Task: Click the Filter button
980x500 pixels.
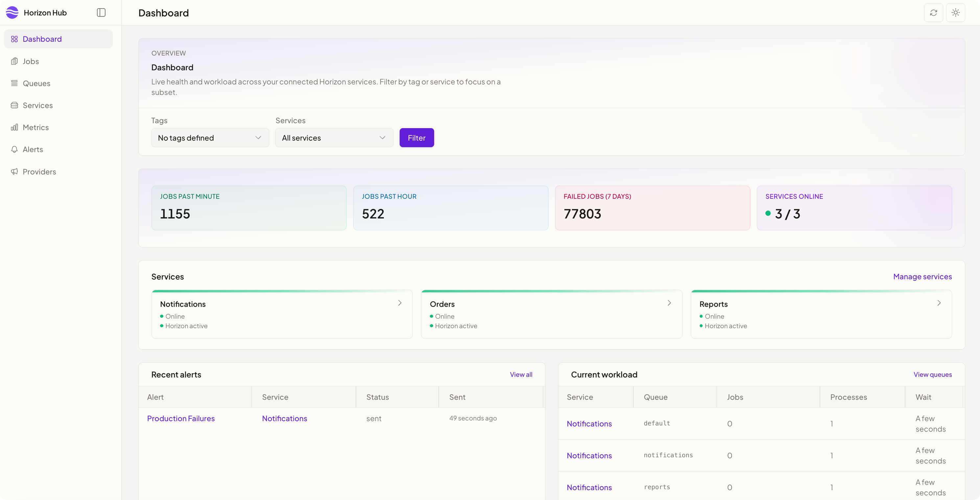Action: pos(417,138)
